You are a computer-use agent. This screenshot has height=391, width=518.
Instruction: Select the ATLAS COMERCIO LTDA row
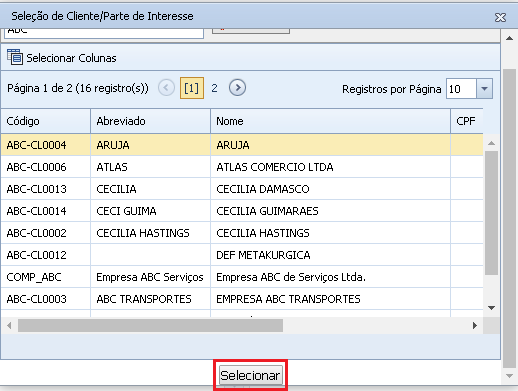pyautogui.click(x=242, y=167)
